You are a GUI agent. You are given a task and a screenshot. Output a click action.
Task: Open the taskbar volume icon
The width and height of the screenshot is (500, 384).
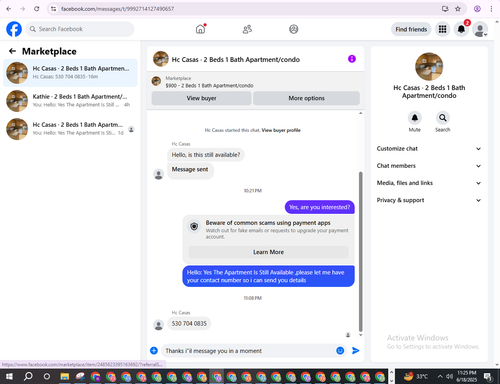point(449,377)
